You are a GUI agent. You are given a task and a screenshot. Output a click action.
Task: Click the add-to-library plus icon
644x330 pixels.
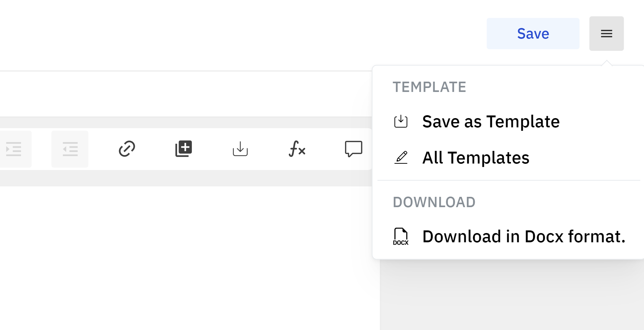(x=184, y=149)
